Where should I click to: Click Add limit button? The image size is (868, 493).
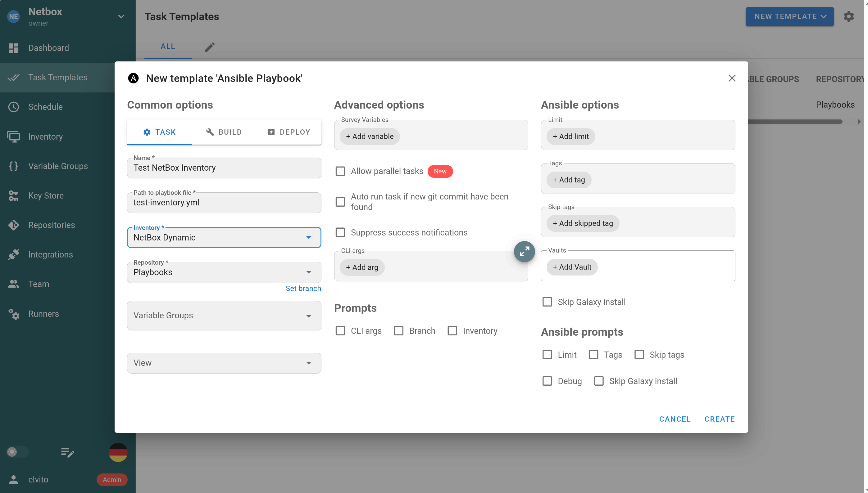(x=571, y=137)
